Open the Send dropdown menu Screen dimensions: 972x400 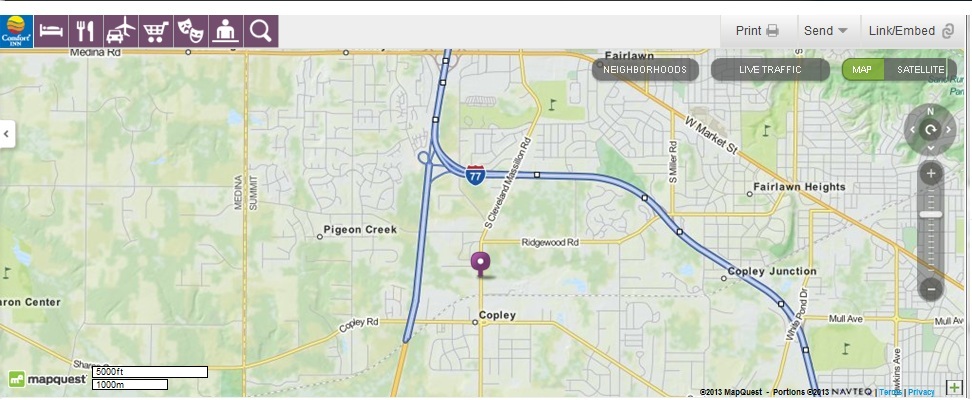pos(825,31)
